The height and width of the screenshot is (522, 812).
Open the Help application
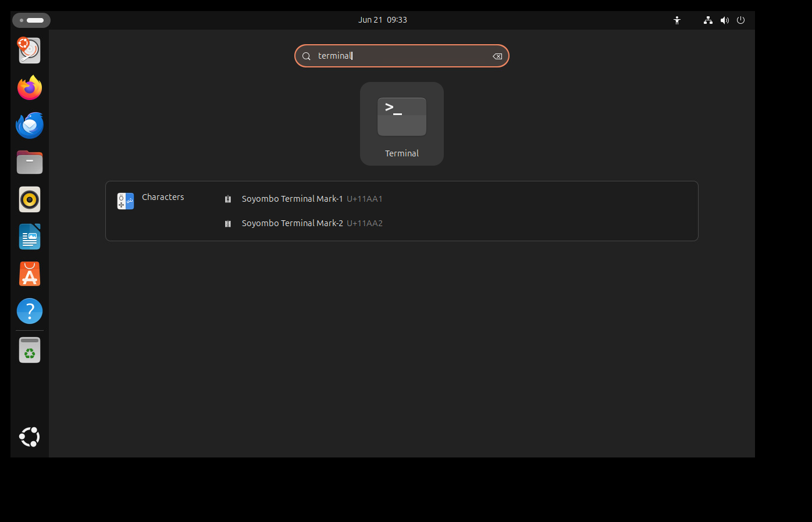[29, 311]
